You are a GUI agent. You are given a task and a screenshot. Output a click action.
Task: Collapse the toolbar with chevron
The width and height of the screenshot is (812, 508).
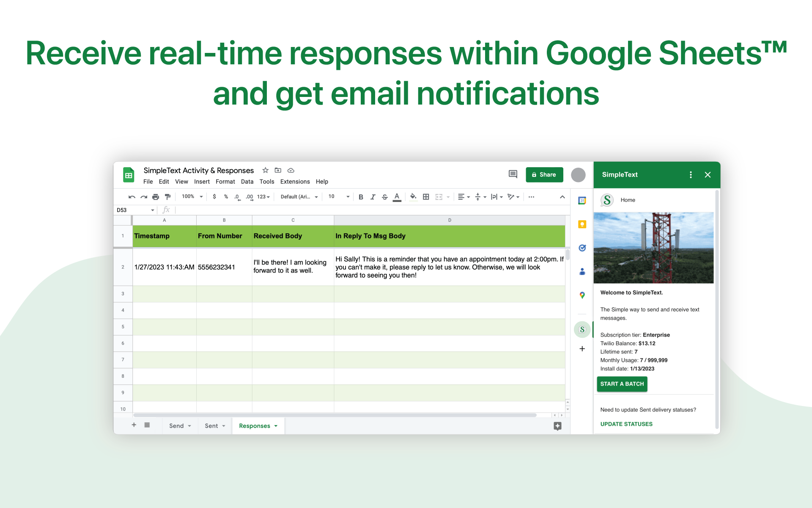(x=562, y=197)
